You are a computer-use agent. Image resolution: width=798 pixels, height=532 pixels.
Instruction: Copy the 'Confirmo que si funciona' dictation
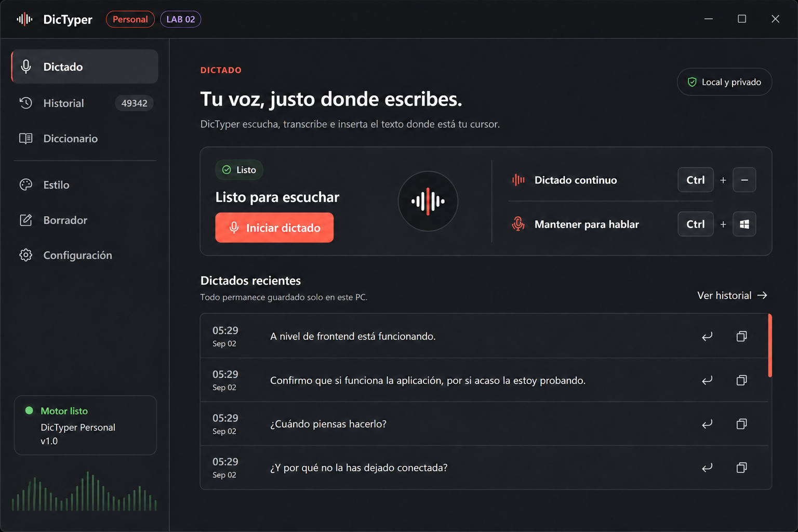pos(742,380)
